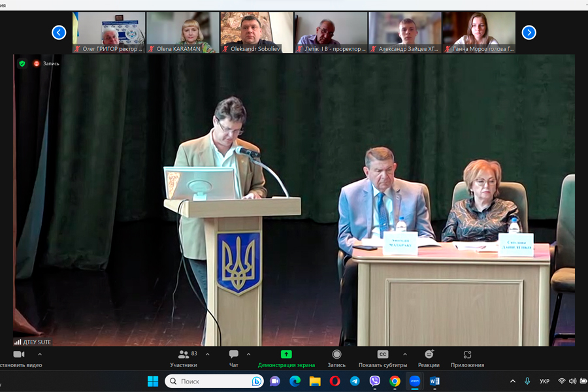588x392 pixels.
Task: Launch Opera browser from taskbar
Action: pos(335,382)
